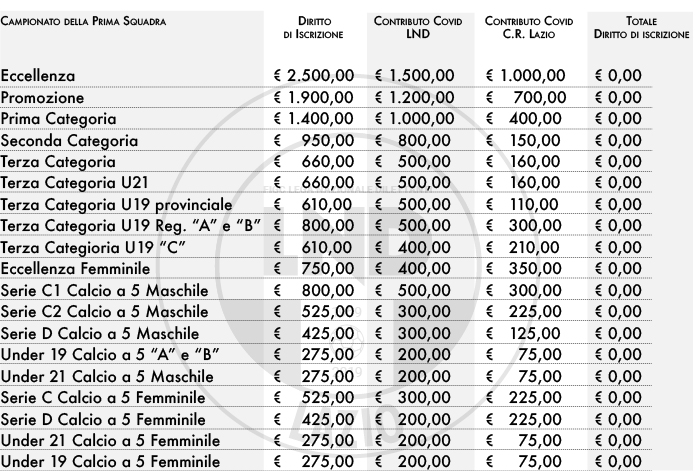Select Terza Categoria U19 provinciale text

pyautogui.click(x=117, y=205)
